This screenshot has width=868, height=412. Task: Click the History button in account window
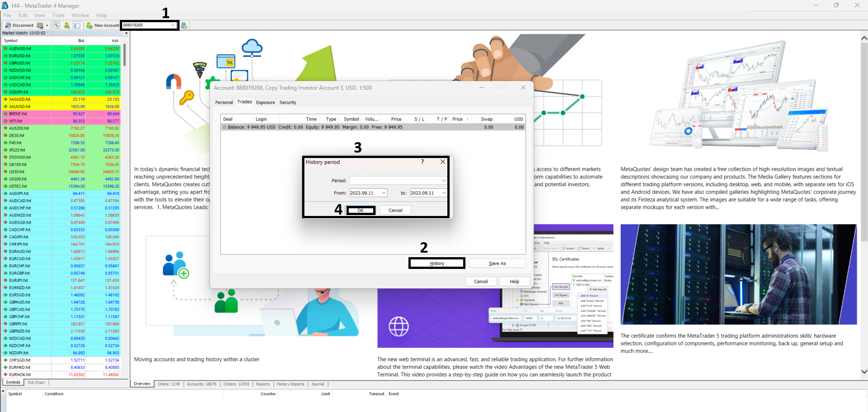click(x=437, y=263)
